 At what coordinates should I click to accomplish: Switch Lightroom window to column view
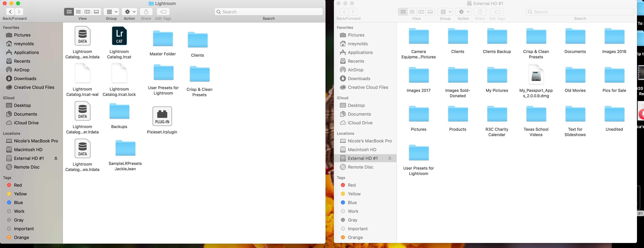point(87,12)
